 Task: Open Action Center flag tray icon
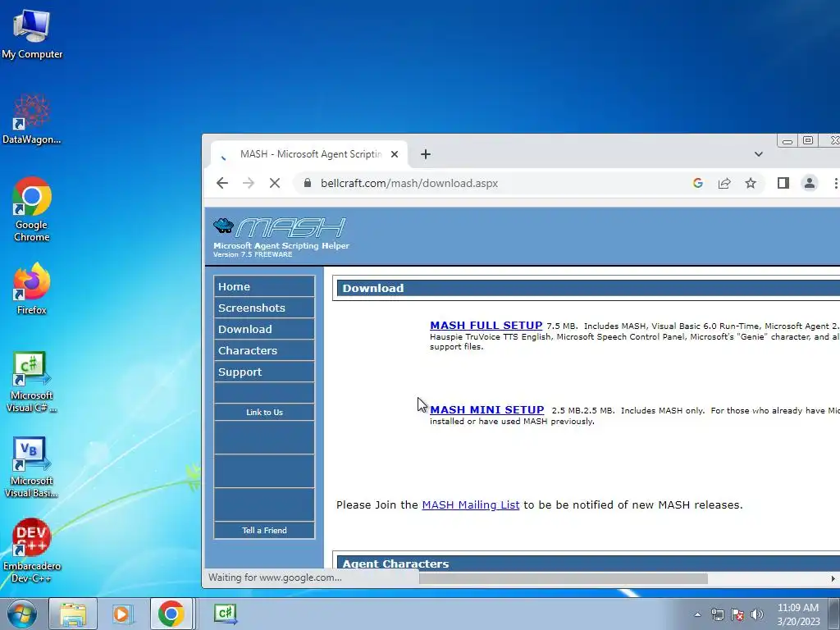(x=737, y=614)
